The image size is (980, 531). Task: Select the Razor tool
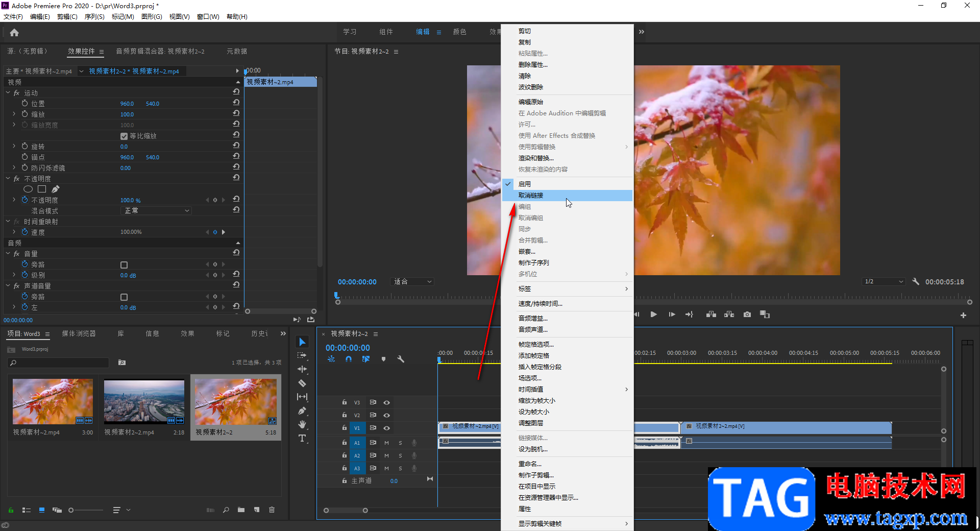pos(302,383)
